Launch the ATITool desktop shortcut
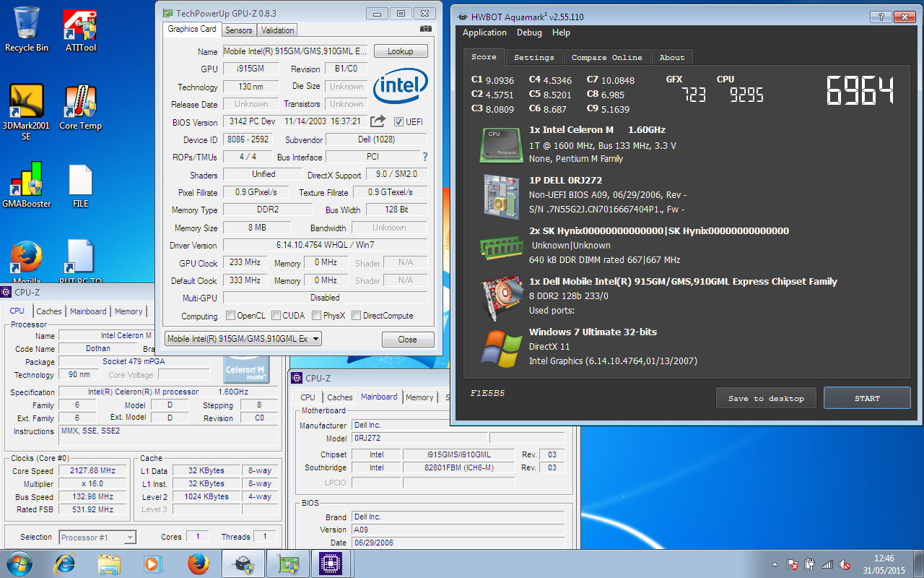The width and height of the screenshot is (924, 578). (x=81, y=30)
